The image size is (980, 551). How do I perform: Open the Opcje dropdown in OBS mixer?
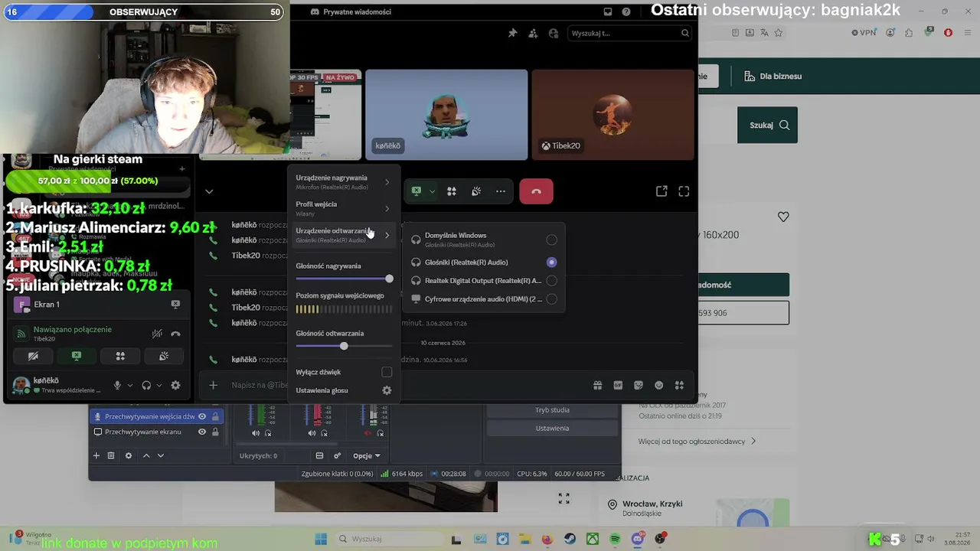coord(367,455)
